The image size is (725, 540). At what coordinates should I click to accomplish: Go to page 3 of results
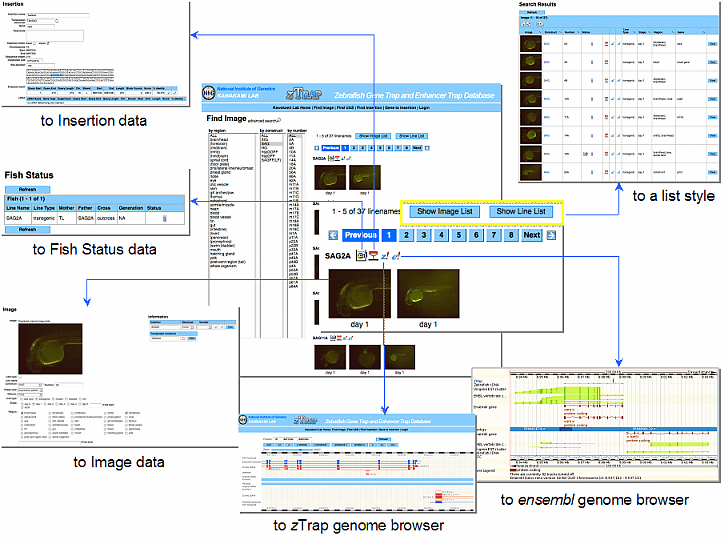pos(424,236)
